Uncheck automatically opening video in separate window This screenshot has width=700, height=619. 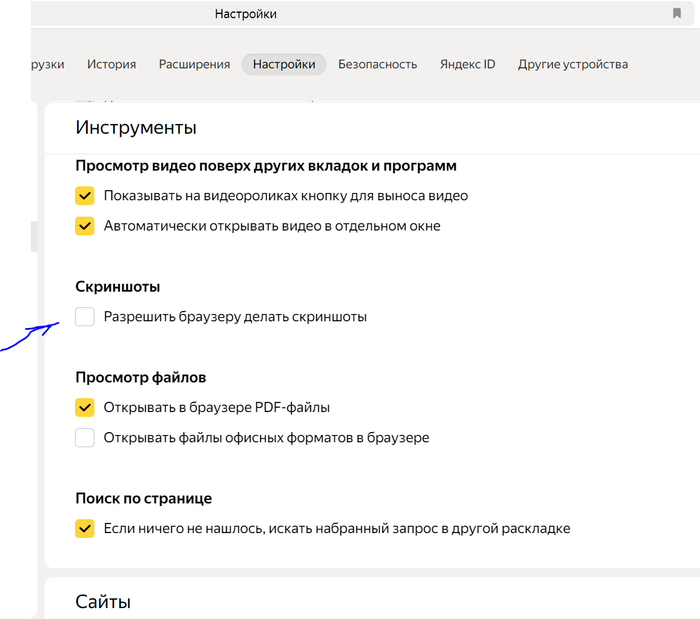(85, 226)
